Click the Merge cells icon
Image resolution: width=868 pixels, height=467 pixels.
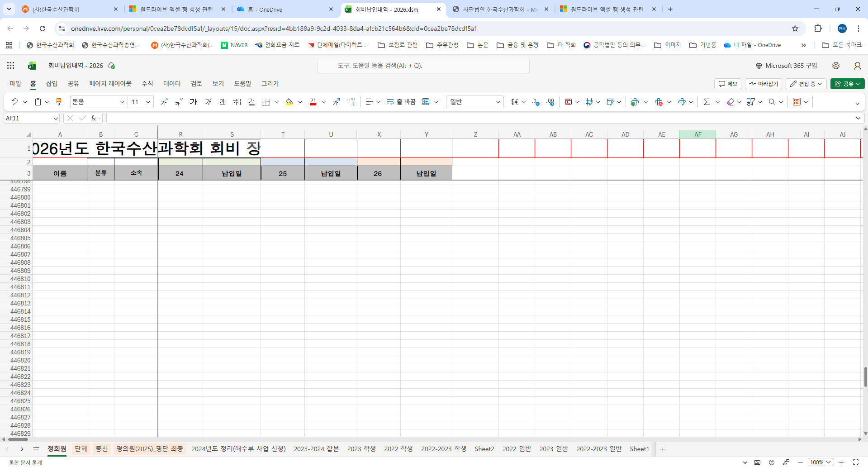pos(426,102)
